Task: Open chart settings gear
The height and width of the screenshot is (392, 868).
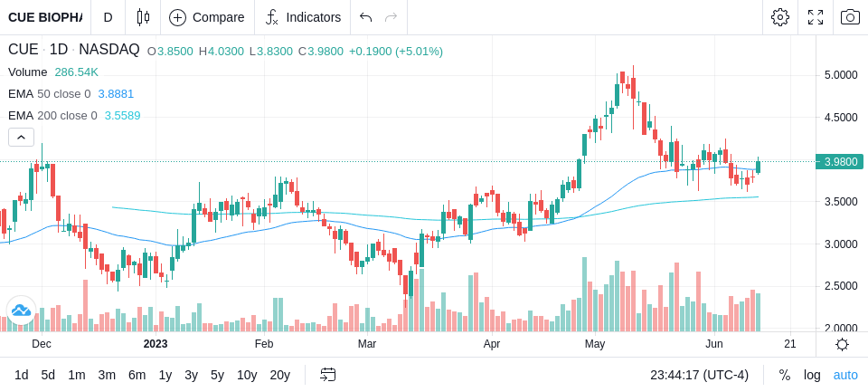Action: coord(780,17)
